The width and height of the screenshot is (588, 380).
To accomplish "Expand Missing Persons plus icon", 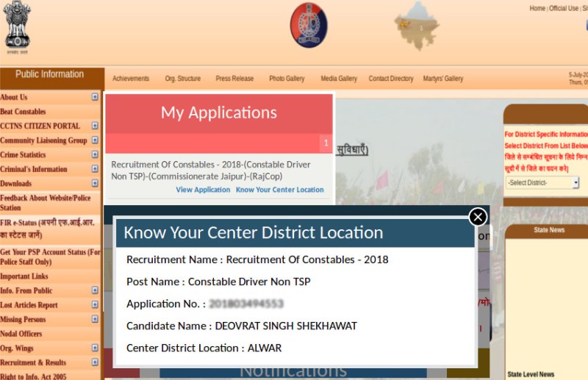I will pyautogui.click(x=95, y=319).
